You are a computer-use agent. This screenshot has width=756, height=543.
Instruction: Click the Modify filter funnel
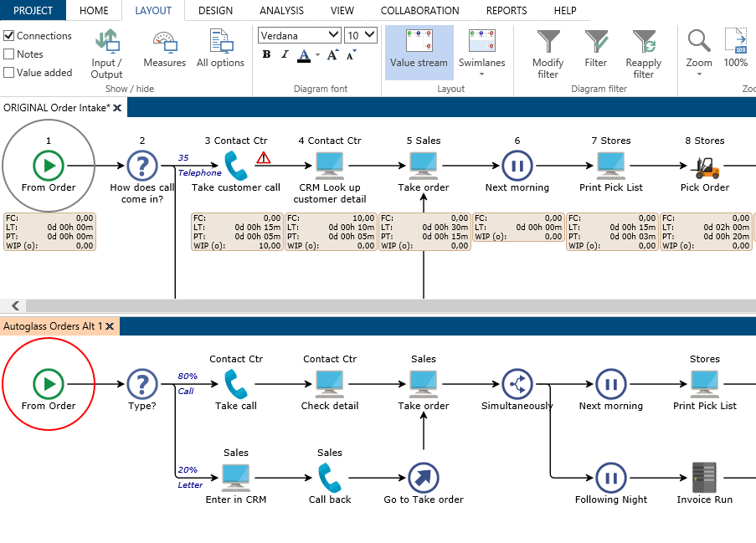[548, 41]
